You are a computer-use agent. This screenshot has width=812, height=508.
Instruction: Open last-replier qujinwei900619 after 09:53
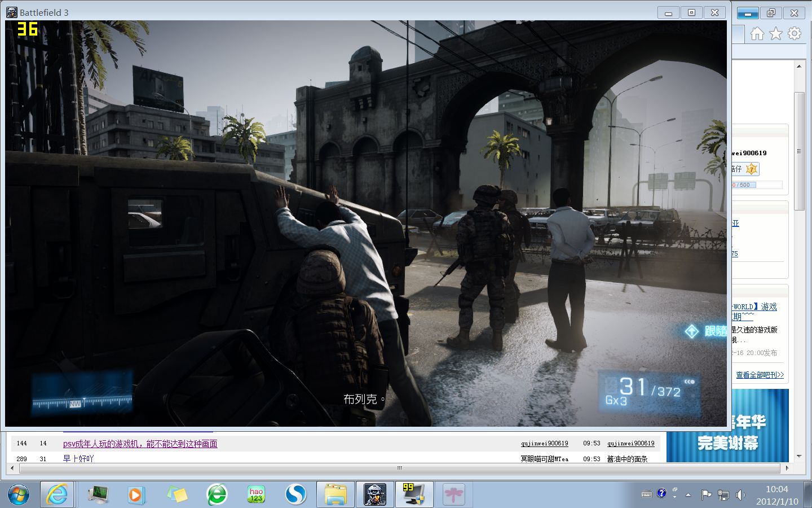pyautogui.click(x=631, y=444)
